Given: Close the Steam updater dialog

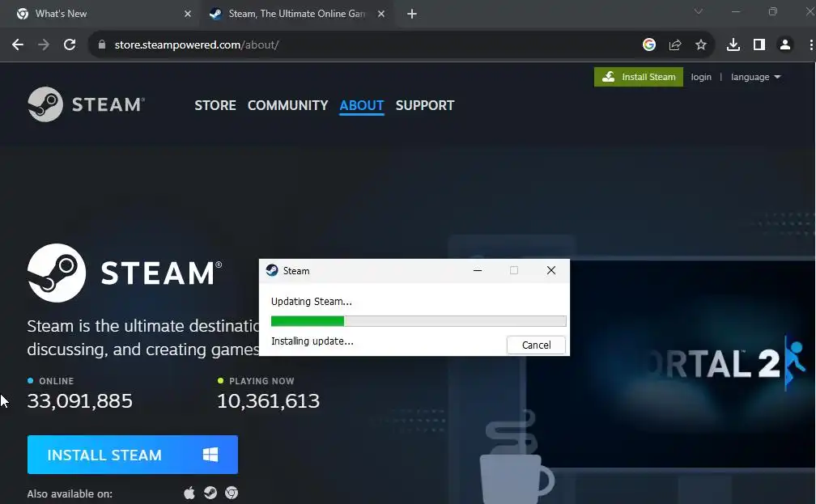Looking at the screenshot, I should pyautogui.click(x=551, y=270).
